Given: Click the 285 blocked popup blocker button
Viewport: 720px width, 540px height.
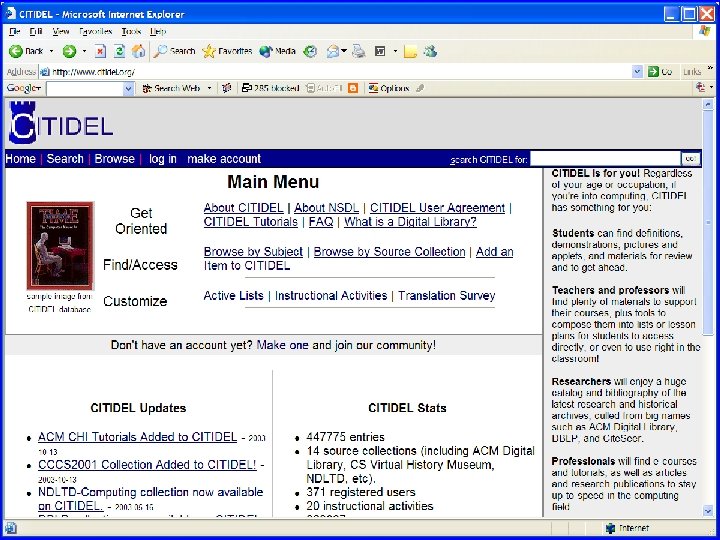Looking at the screenshot, I should point(270,88).
